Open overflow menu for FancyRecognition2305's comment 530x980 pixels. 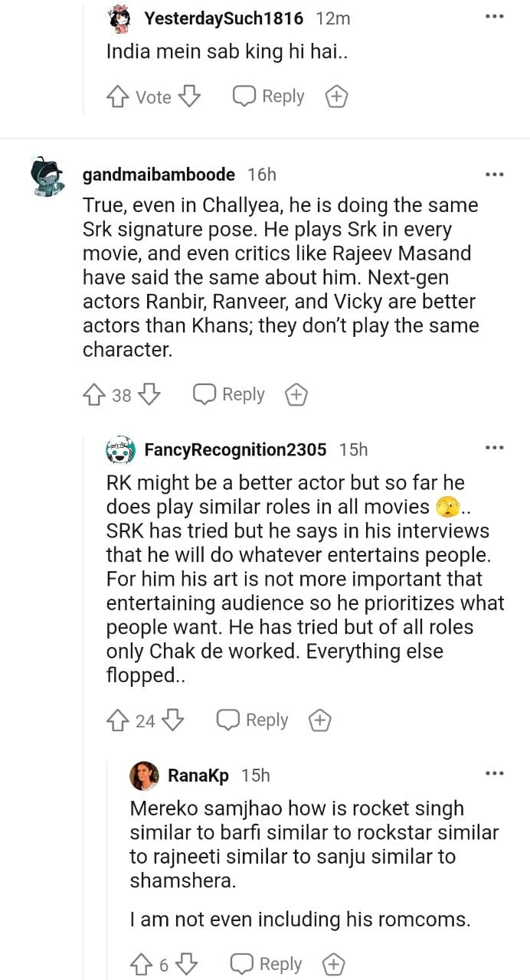[495, 448]
